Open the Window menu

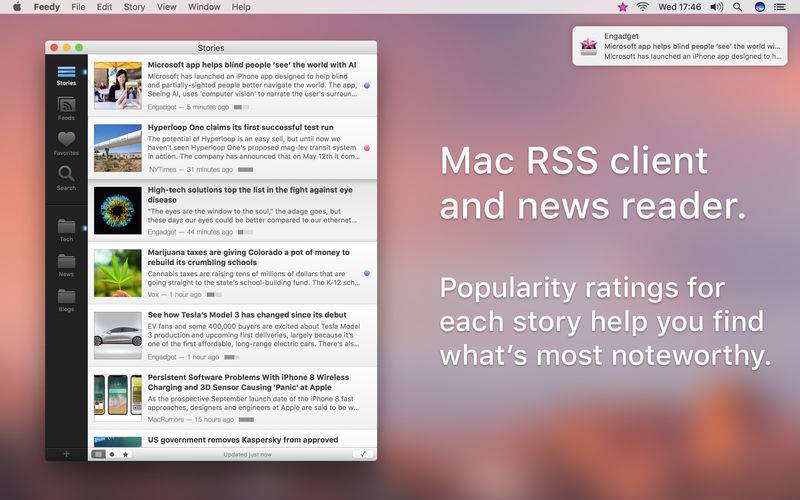204,7
